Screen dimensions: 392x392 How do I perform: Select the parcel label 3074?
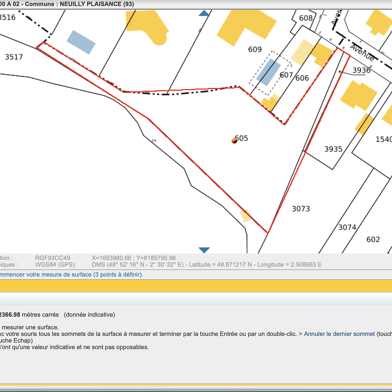[x=347, y=227]
